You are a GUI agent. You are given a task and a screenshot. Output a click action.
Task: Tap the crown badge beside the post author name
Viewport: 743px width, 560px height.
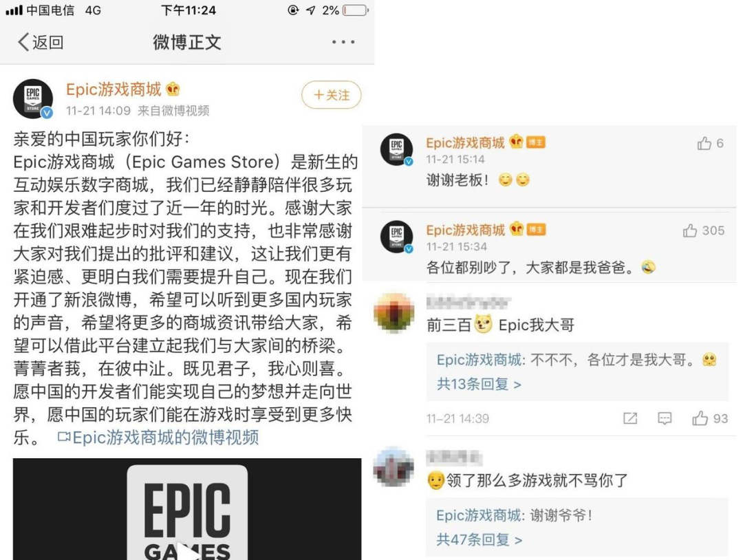click(173, 89)
